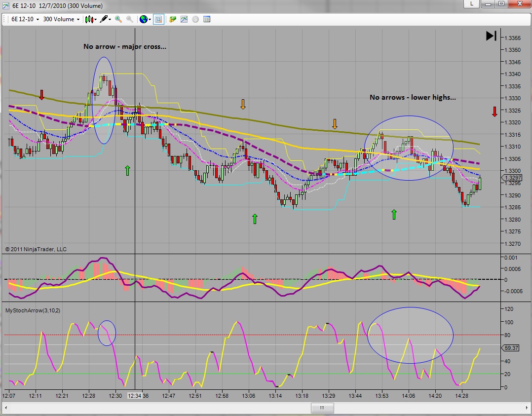Viewport: 532px width, 416px height.
Task: Click the L link button in title bar
Action: 472,4
